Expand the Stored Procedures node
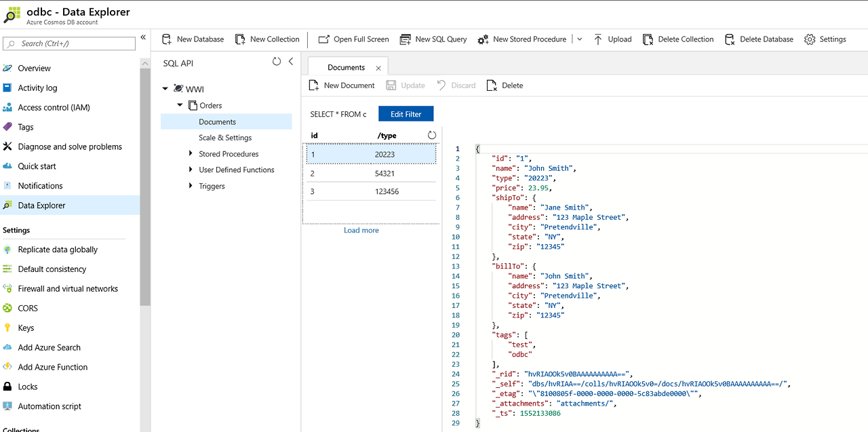 191,154
